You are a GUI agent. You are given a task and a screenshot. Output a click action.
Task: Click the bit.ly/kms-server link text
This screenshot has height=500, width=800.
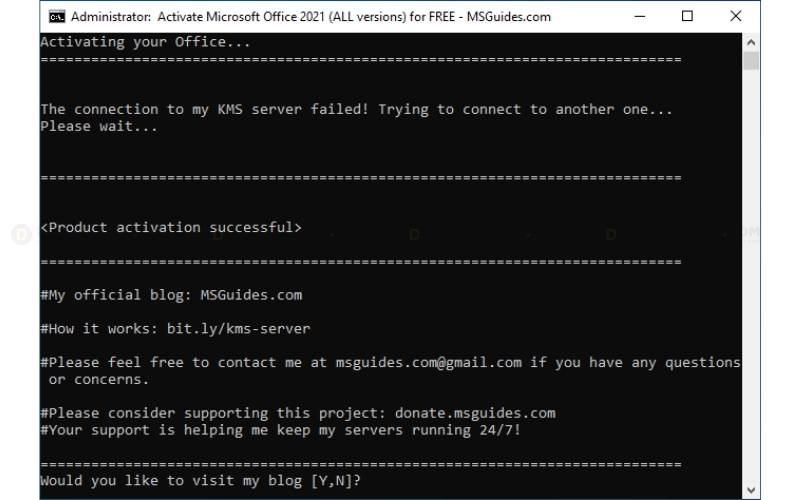coord(238,329)
